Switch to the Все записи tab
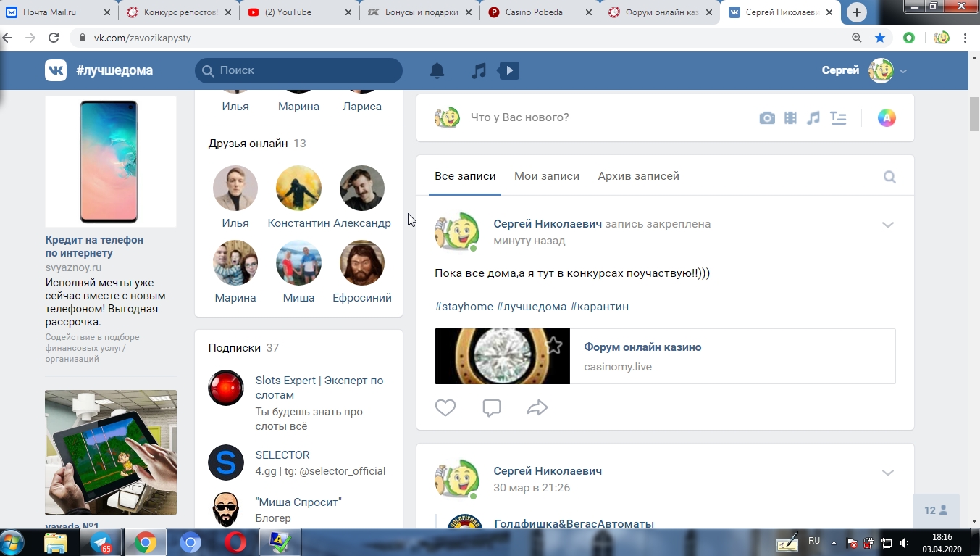Image resolution: width=980 pixels, height=556 pixels. click(465, 176)
